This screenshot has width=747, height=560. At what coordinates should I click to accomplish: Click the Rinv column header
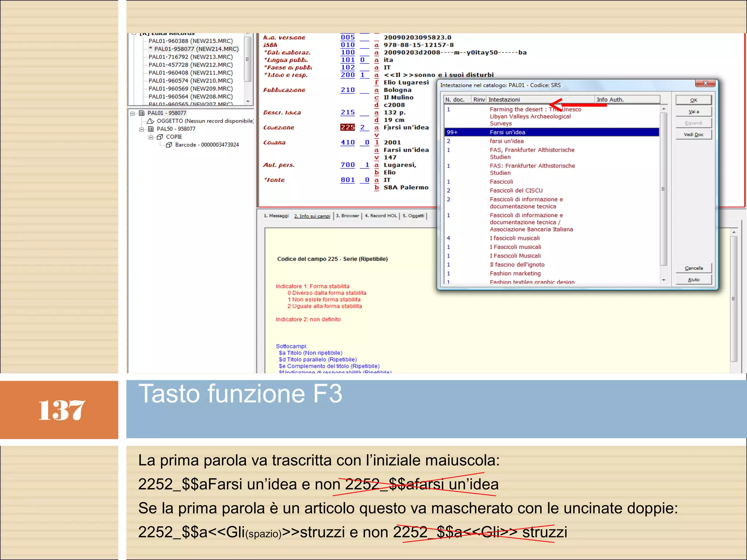pyautogui.click(x=479, y=100)
